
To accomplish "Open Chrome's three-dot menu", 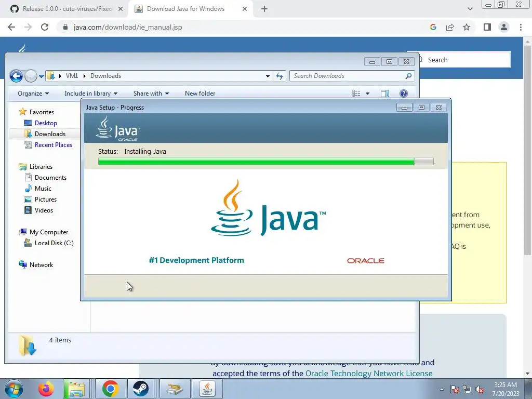I will tap(521, 27).
